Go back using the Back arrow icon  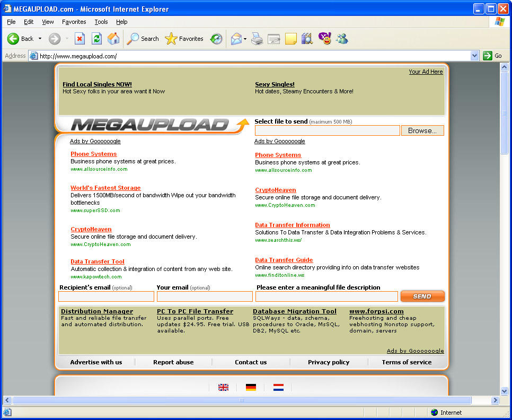click(x=13, y=39)
